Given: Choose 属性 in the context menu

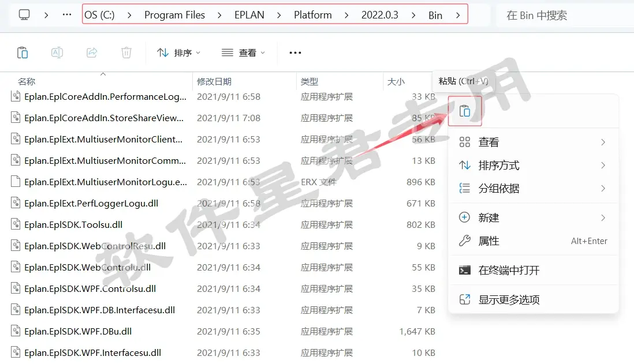Looking at the screenshot, I should point(533,241).
